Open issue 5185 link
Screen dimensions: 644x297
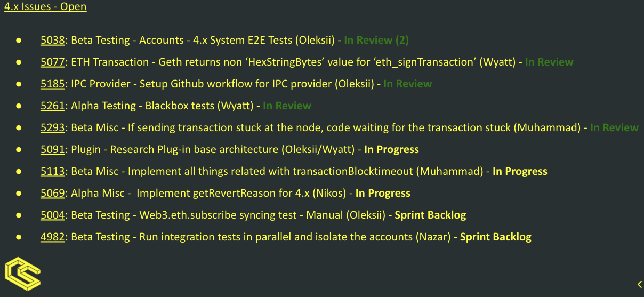[53, 84]
